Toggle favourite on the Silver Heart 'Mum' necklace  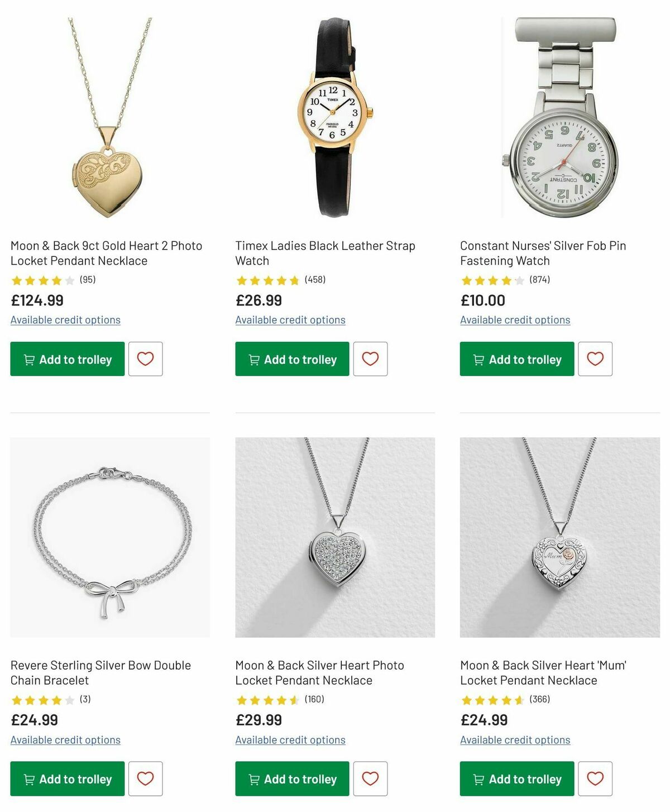pos(595,778)
